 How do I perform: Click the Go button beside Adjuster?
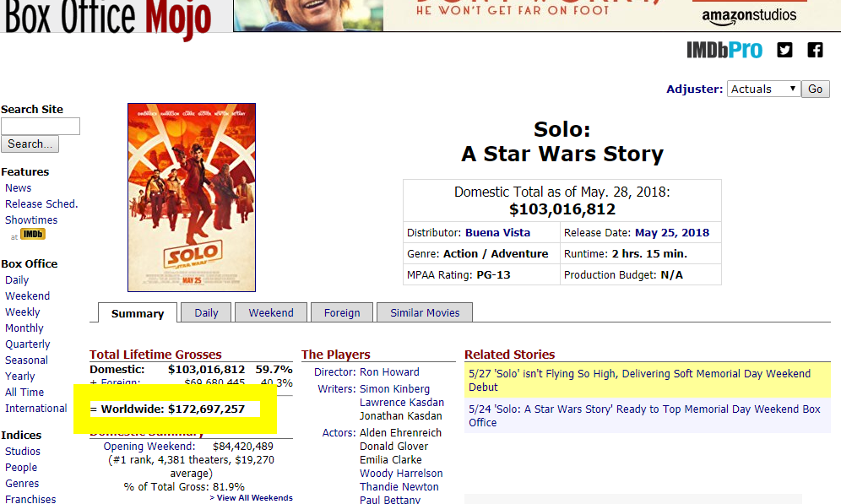pyautogui.click(x=816, y=89)
